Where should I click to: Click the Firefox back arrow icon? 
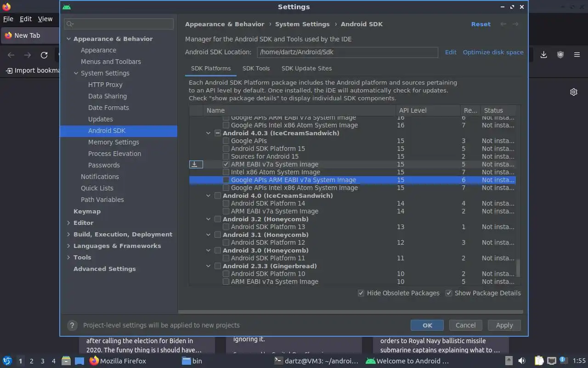(x=11, y=55)
